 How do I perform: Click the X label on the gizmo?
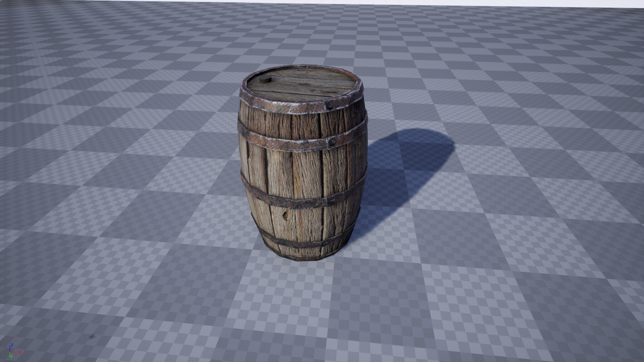pyautogui.click(x=20, y=352)
